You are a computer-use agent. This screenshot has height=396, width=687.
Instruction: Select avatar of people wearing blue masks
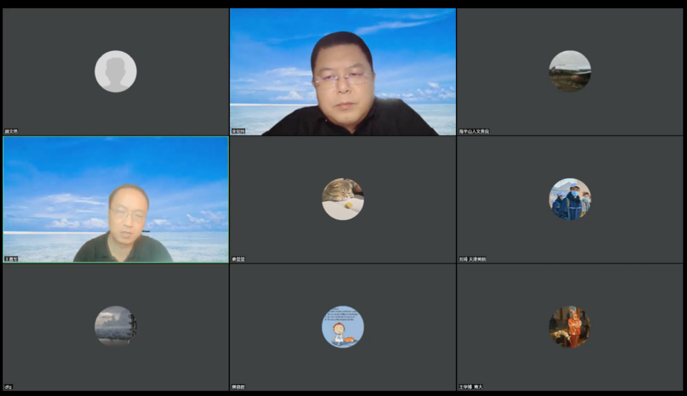pyautogui.click(x=570, y=199)
